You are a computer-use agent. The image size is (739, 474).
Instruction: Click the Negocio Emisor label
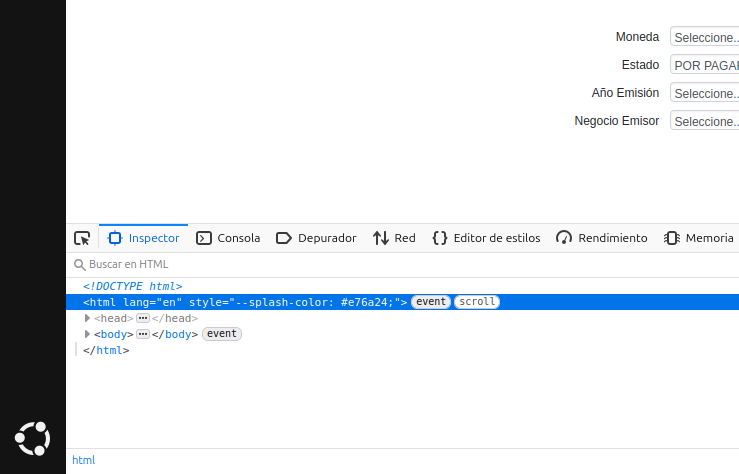616,121
